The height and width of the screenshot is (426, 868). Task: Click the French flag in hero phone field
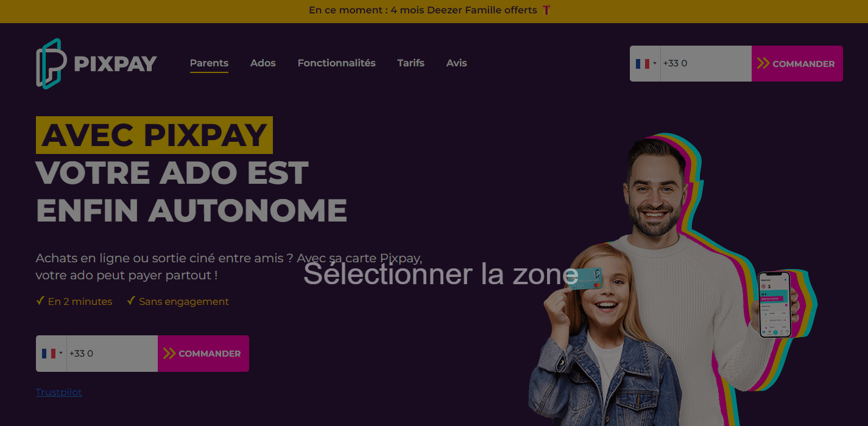(x=49, y=354)
